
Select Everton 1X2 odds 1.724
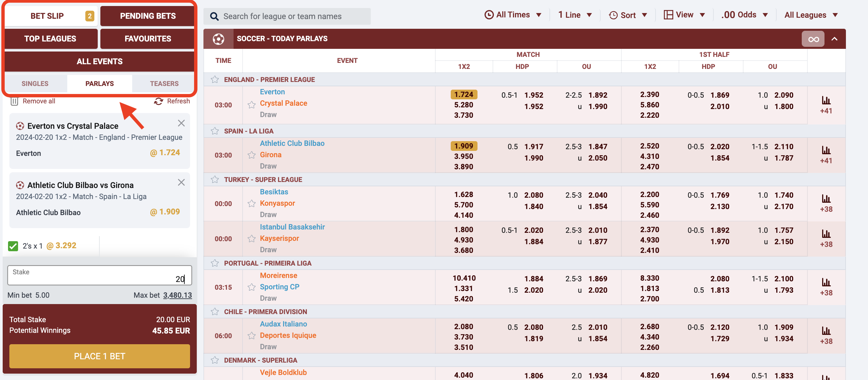(464, 94)
